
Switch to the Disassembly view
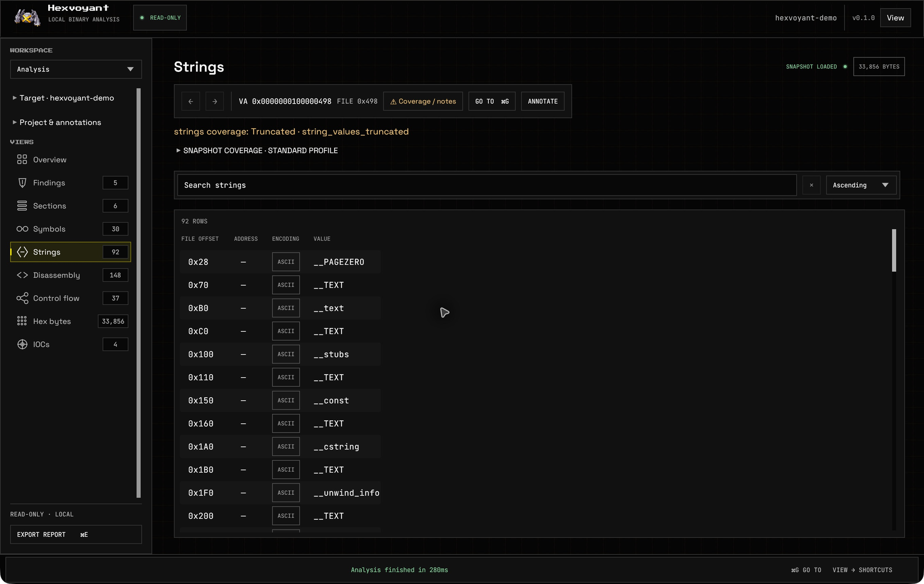70,275
